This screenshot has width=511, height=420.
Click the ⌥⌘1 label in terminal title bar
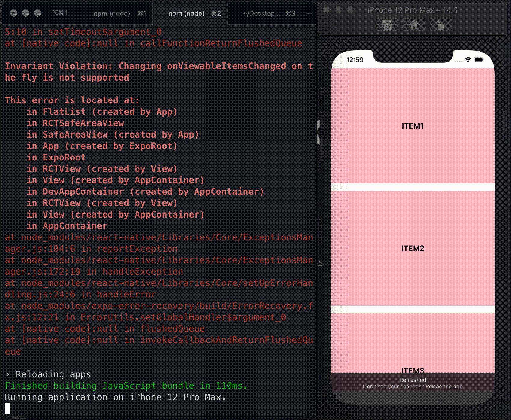[x=60, y=13]
